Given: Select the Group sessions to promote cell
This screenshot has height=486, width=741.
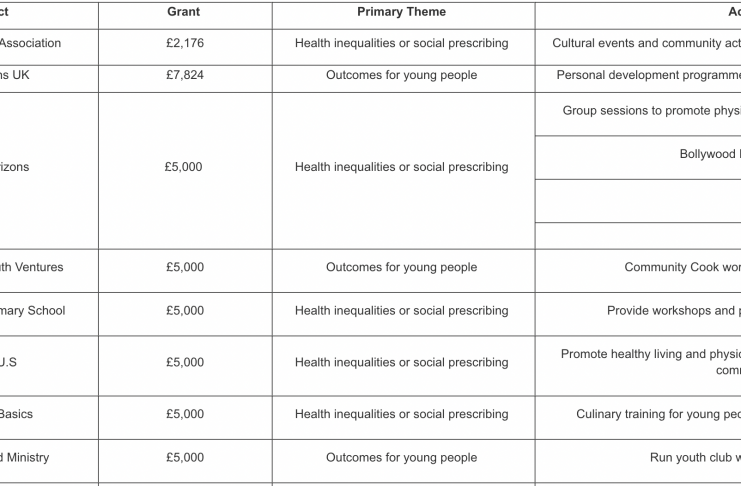Looking at the screenshot, I should [651, 111].
